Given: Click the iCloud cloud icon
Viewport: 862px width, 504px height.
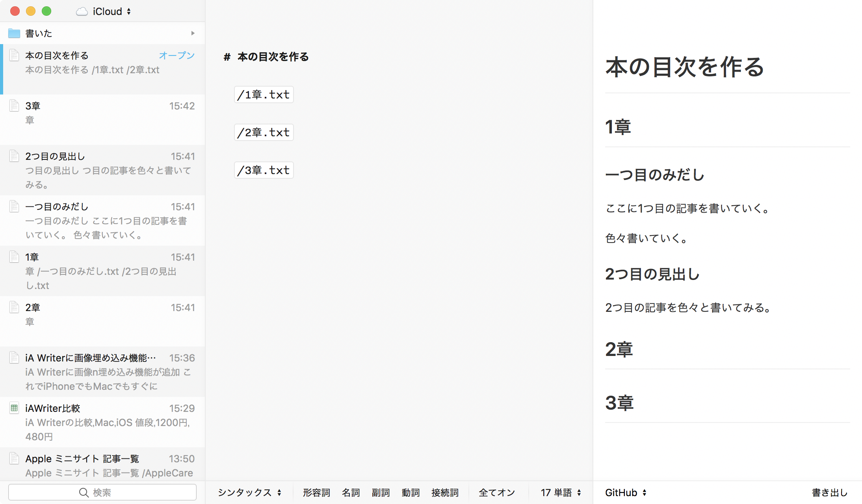Looking at the screenshot, I should pos(82,11).
